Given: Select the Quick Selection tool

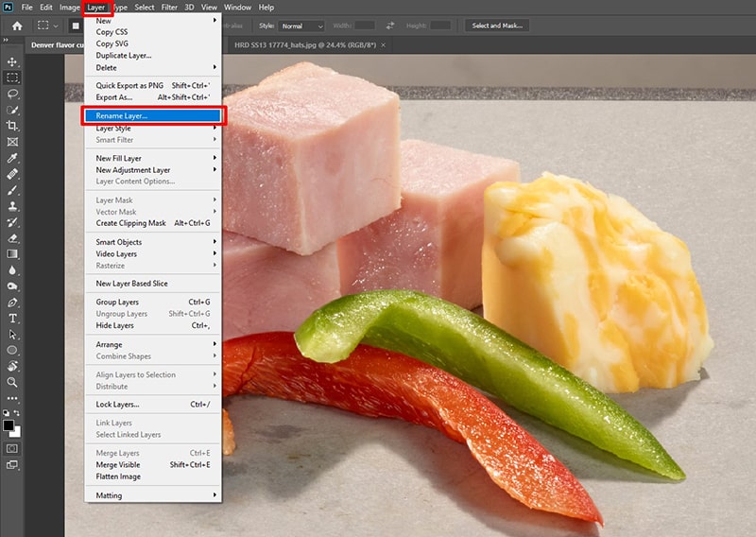Looking at the screenshot, I should click(x=12, y=110).
